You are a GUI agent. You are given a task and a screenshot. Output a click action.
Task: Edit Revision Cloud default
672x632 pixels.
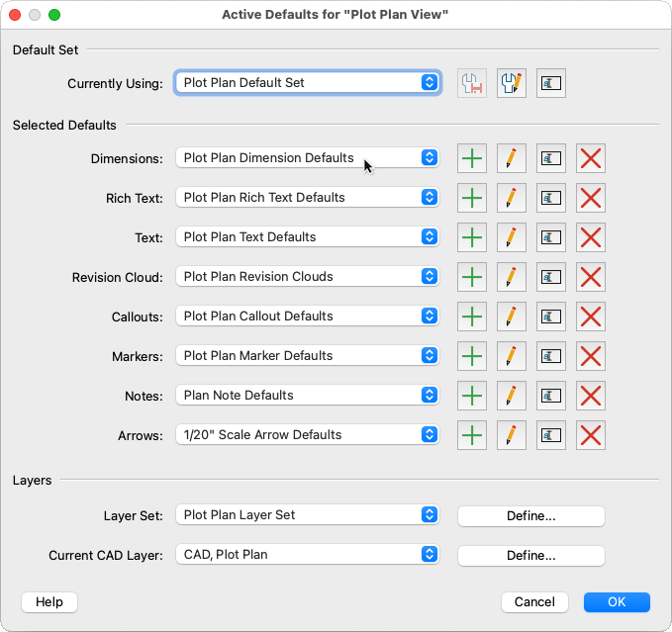(x=512, y=277)
